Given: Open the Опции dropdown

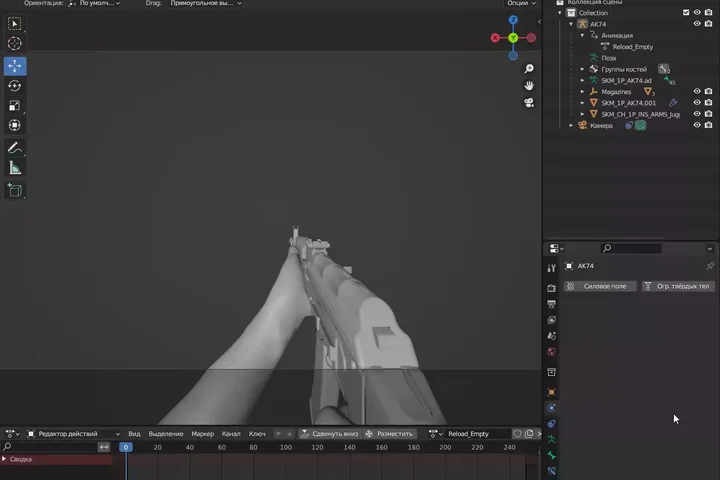Looking at the screenshot, I should click(x=521, y=3).
